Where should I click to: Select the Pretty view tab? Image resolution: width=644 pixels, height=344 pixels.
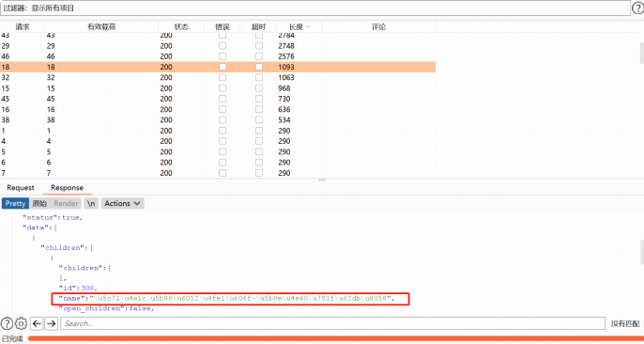point(16,203)
